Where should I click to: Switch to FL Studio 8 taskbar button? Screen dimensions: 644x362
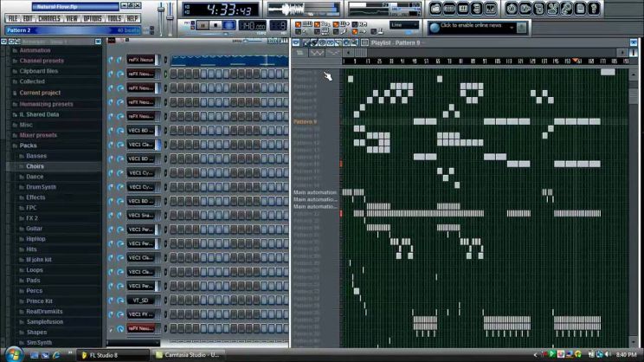pyautogui.click(x=113, y=355)
